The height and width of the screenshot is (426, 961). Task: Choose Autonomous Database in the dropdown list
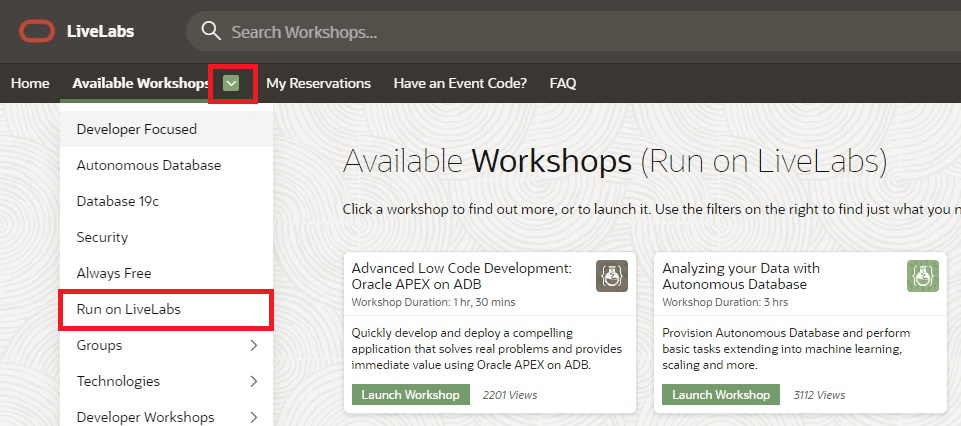click(148, 165)
